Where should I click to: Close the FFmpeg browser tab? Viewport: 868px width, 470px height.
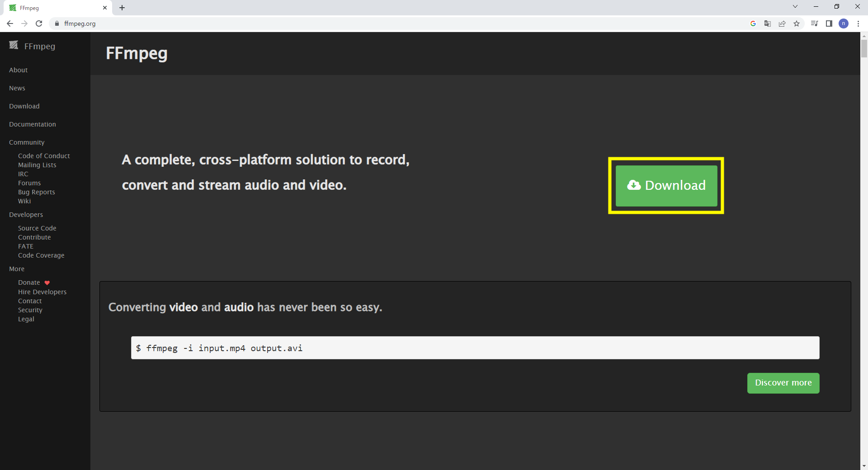(x=105, y=8)
